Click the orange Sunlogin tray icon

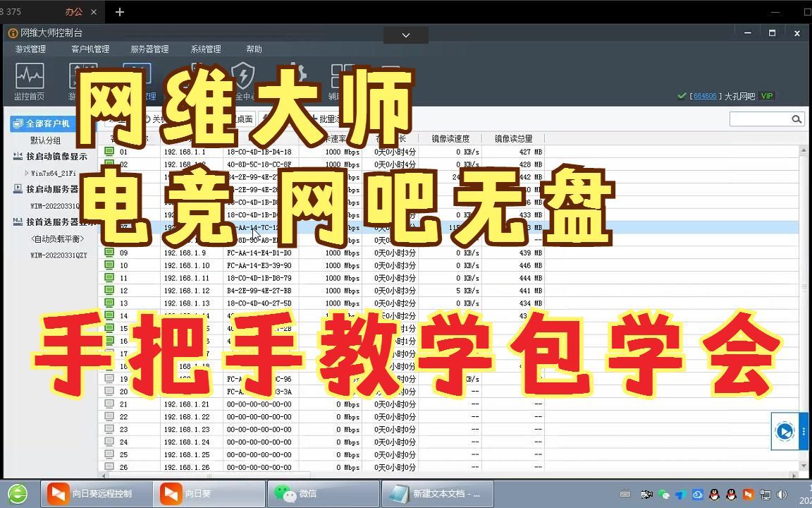(748, 494)
